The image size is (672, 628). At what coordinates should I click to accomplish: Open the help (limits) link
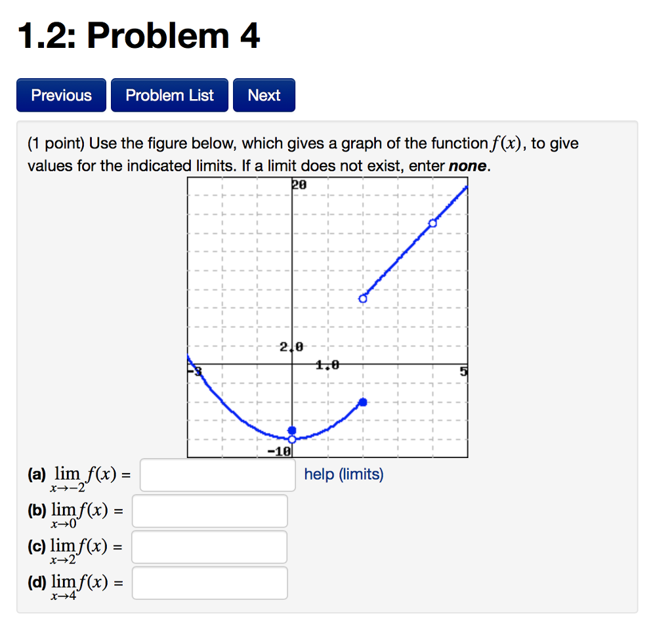(344, 474)
